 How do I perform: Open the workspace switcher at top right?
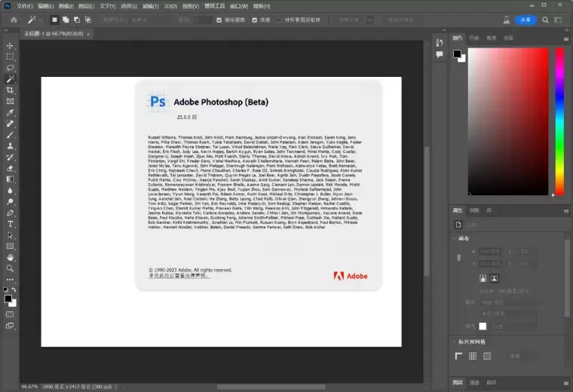click(x=558, y=20)
